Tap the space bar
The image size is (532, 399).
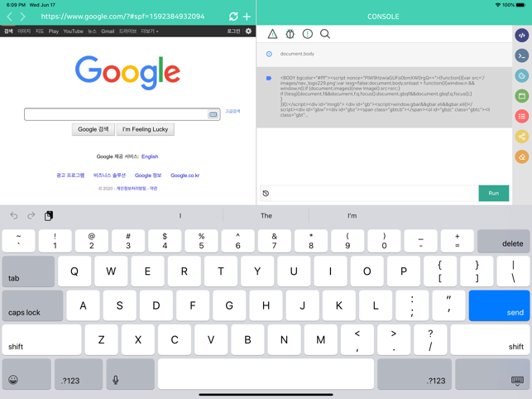pos(266,374)
